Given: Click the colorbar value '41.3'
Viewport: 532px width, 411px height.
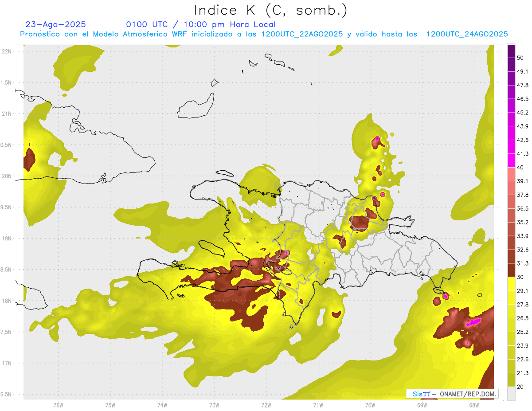Looking at the screenshot, I should point(523,154).
